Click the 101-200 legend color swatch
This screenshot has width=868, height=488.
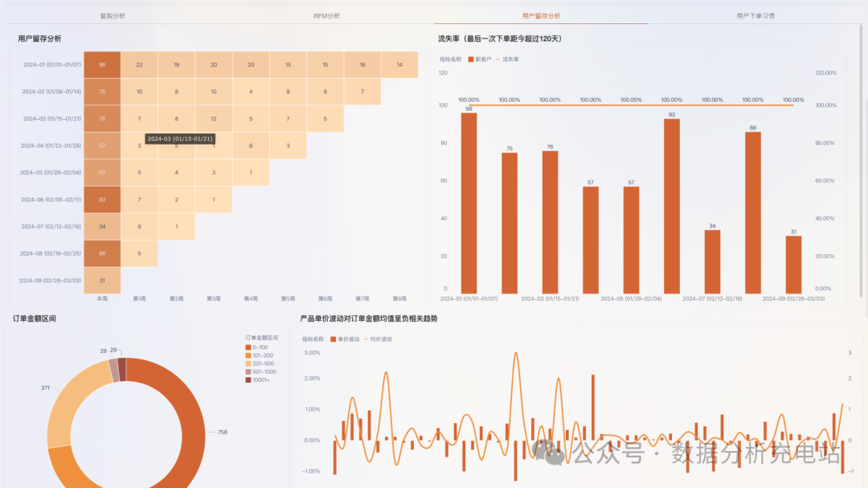point(248,355)
